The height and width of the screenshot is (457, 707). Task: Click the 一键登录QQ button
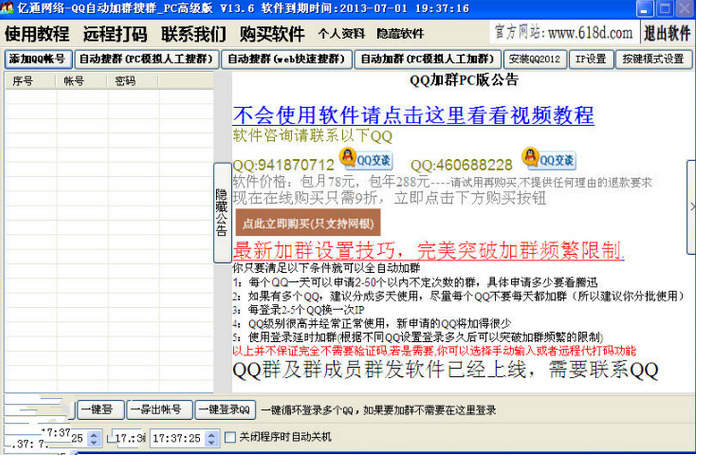[x=225, y=410]
